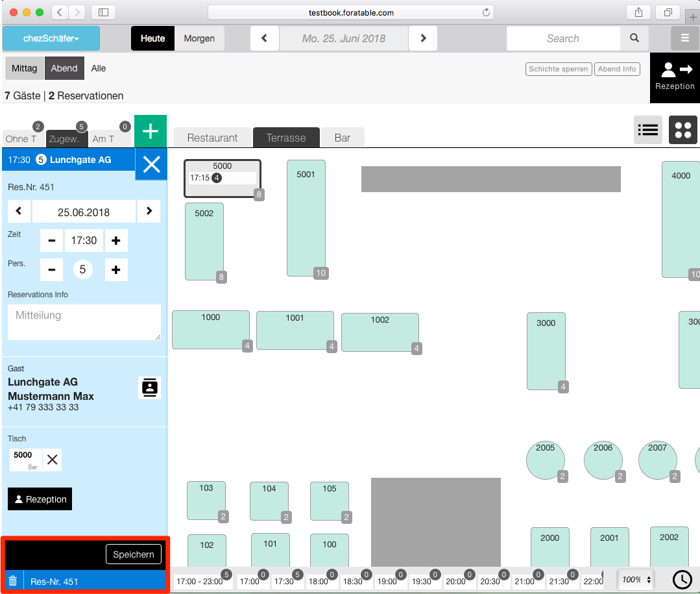This screenshot has width=700, height=594.
Task: Switch to grid table view icon
Action: 682,130
